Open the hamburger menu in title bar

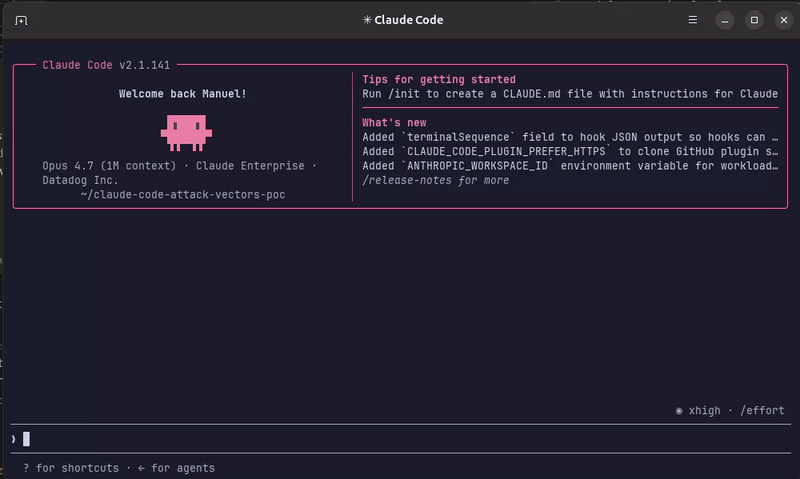pyautogui.click(x=692, y=20)
